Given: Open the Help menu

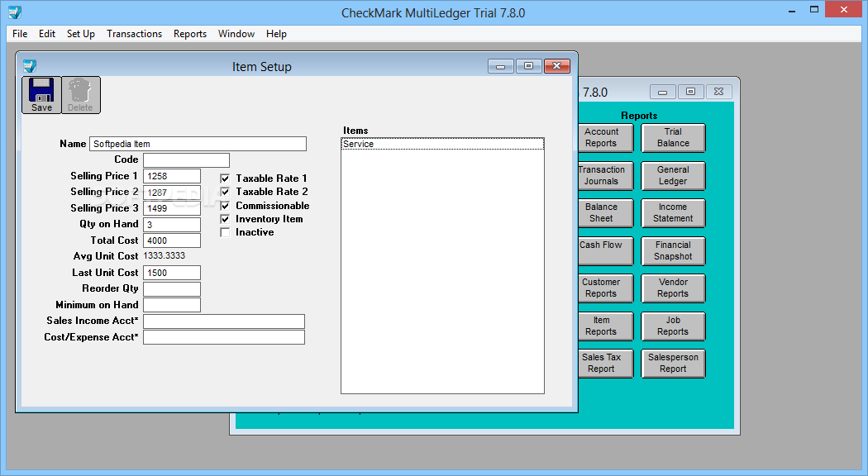Looking at the screenshot, I should [276, 34].
